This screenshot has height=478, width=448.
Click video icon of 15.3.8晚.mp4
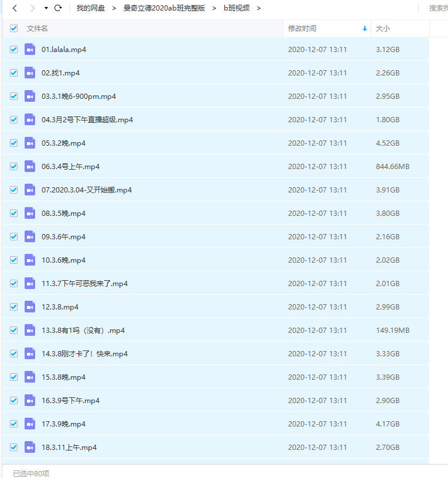(x=30, y=377)
